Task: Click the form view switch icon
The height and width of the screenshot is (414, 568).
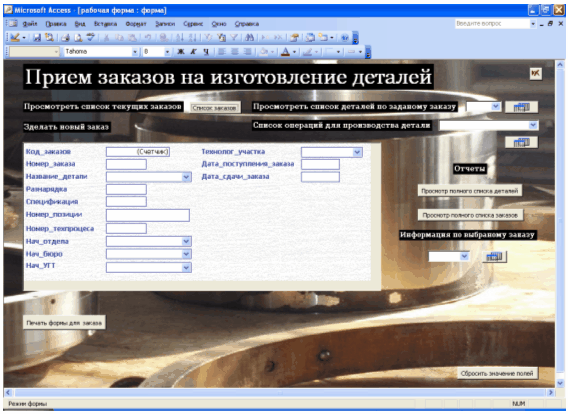Action: pos(14,37)
